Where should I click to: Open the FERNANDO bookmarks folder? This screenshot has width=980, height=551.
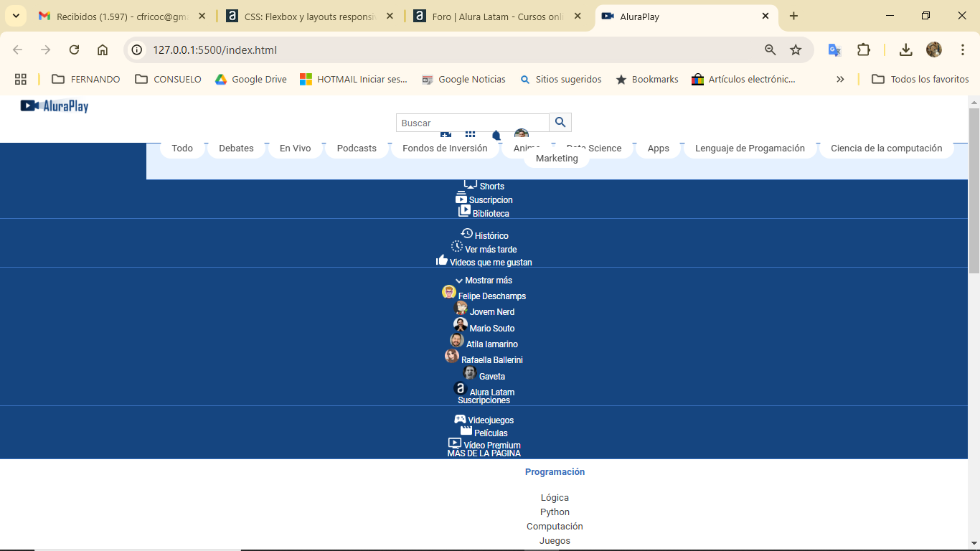[86, 79]
